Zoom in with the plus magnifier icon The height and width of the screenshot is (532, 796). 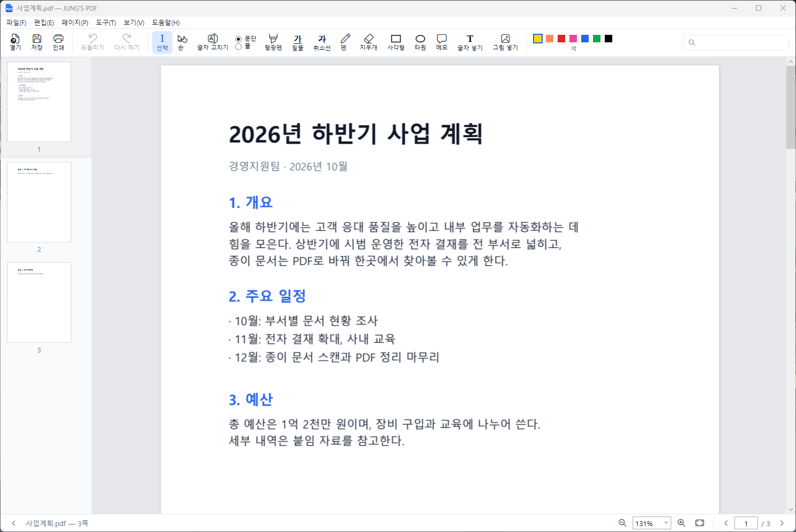pyautogui.click(x=681, y=523)
